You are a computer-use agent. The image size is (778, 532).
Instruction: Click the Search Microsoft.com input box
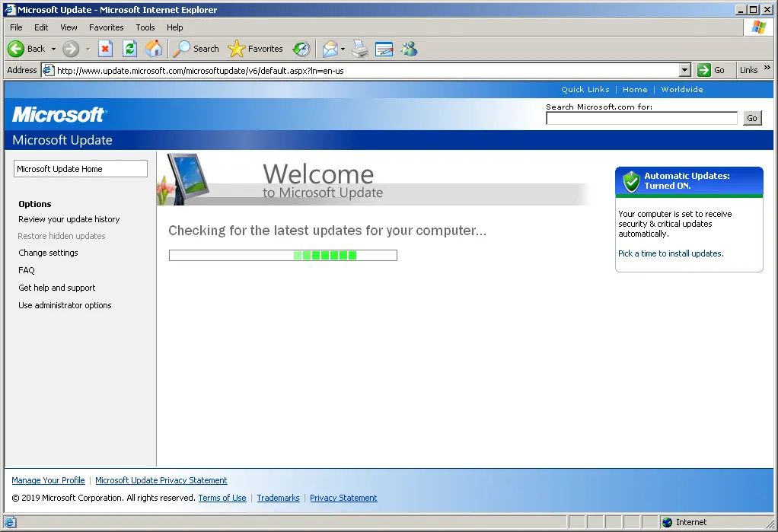[x=642, y=118]
